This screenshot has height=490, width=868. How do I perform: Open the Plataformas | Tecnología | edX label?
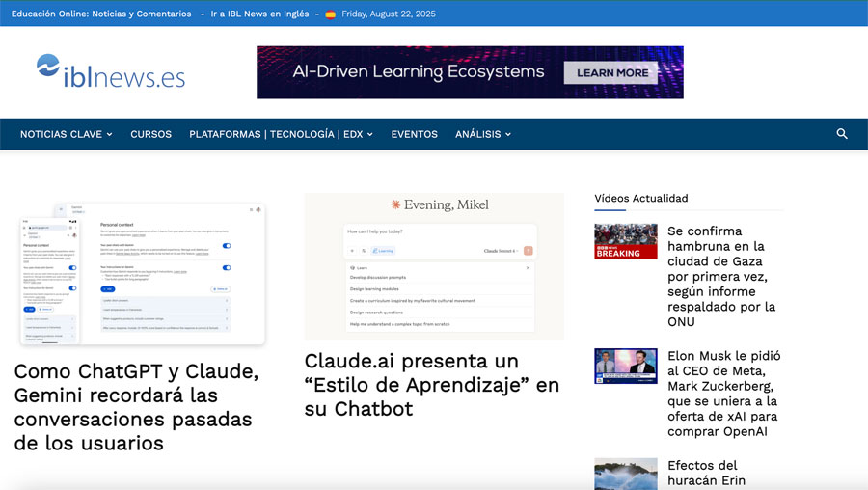point(276,134)
